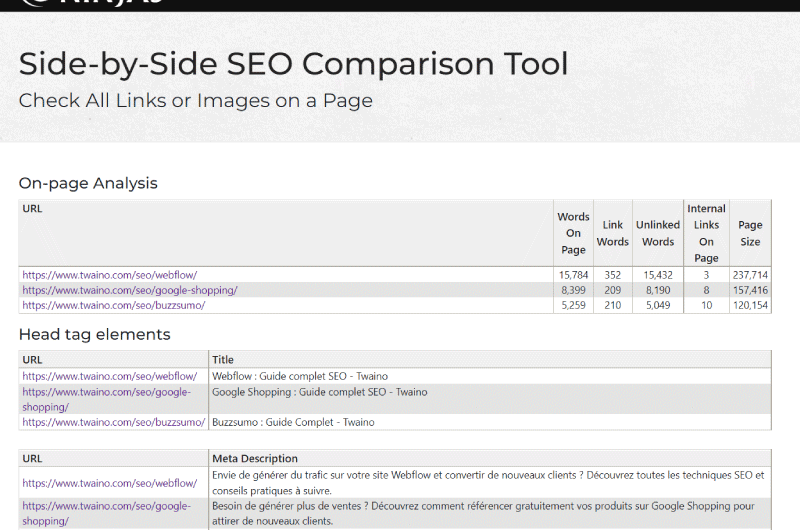Screen dimensions: 800x530
Task: Open buzzsumo URL in On-page Analysis table
Action: 113,306
